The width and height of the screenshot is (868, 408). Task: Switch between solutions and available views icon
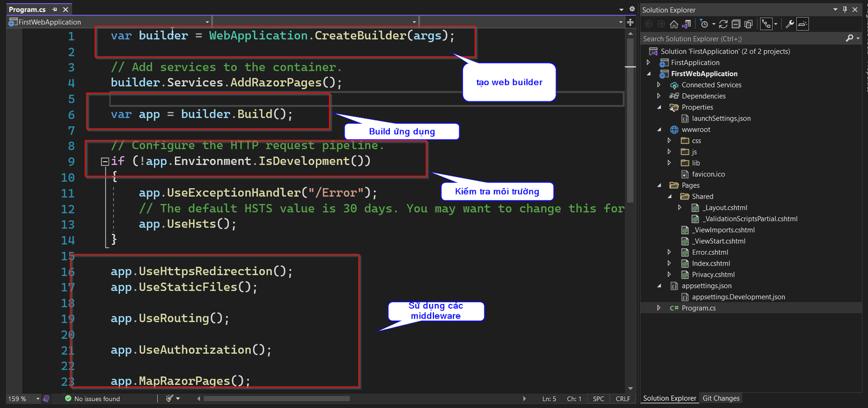(x=686, y=24)
